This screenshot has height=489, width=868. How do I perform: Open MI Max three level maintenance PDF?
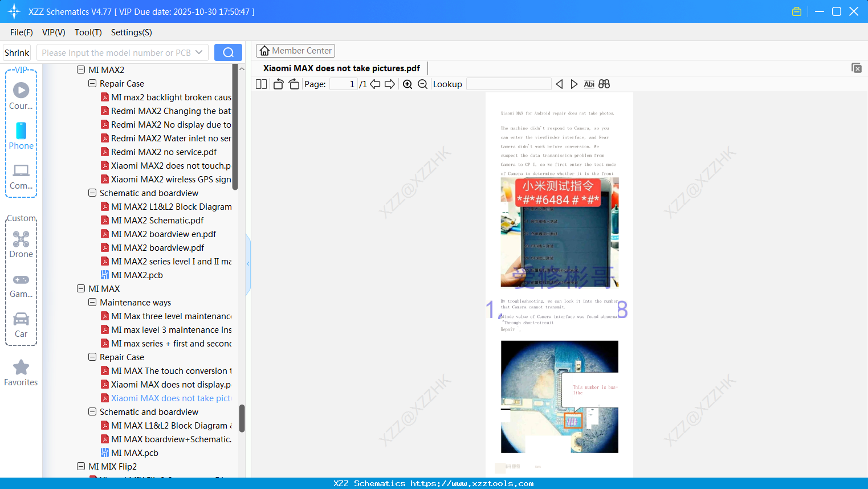point(166,316)
